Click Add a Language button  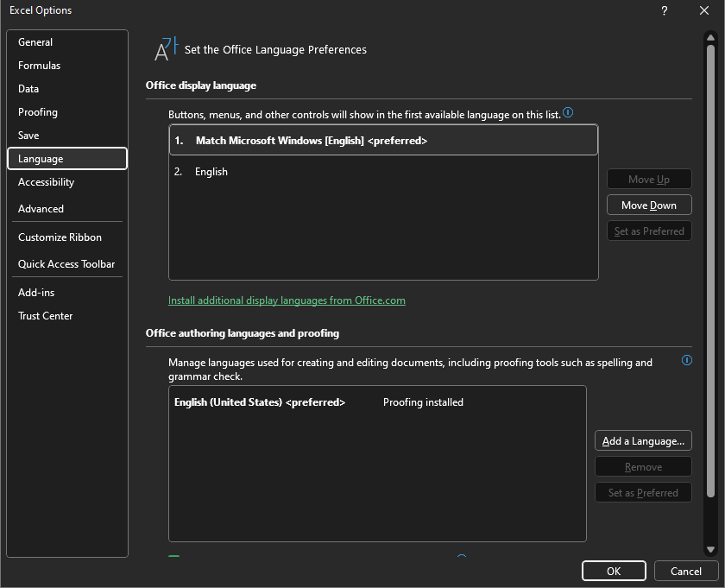(x=643, y=441)
